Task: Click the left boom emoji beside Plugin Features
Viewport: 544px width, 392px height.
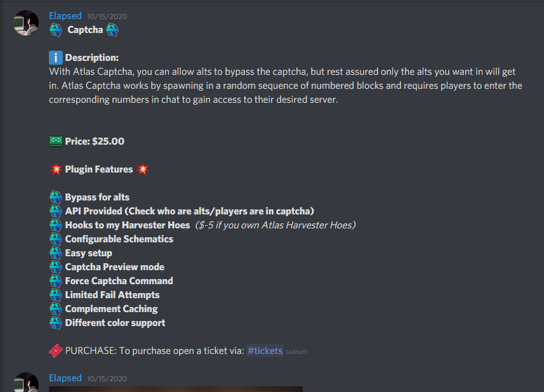Action: [x=56, y=169]
